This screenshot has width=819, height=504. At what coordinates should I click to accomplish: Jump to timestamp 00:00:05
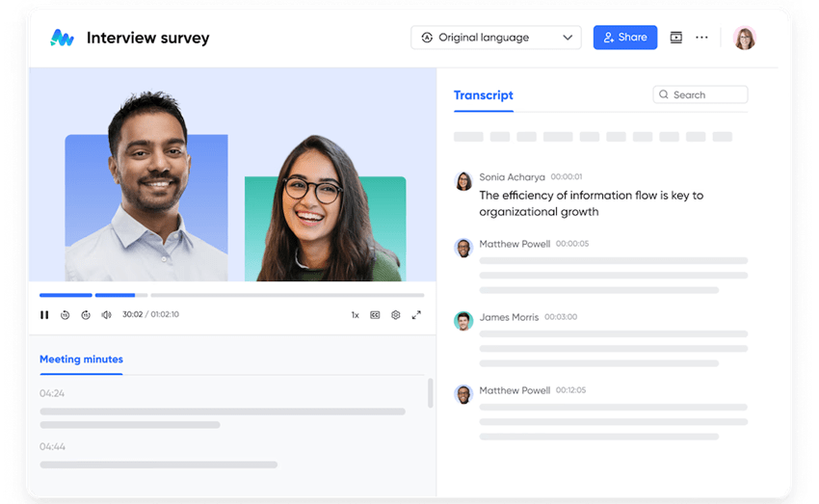coord(572,244)
